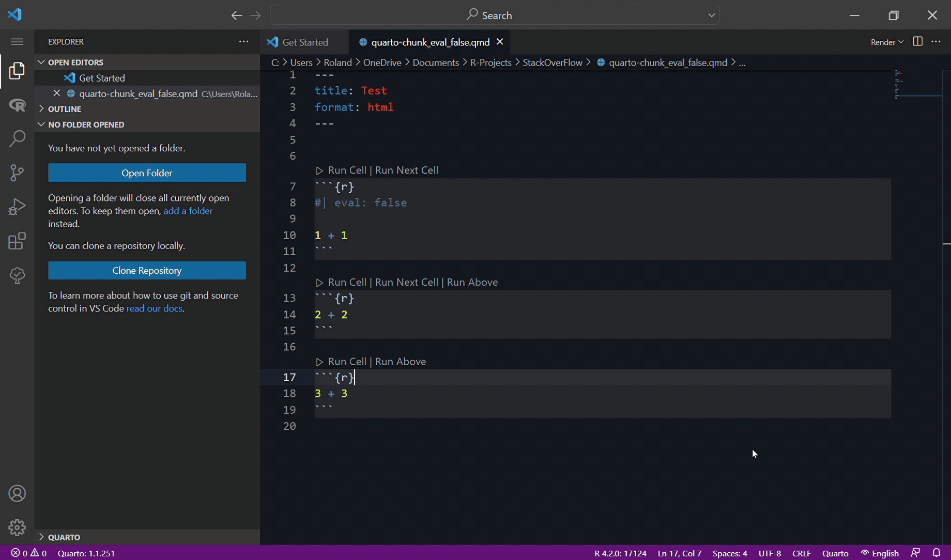The height and width of the screenshot is (560, 951).
Task: Expand the Quarto section
Action: (147, 537)
